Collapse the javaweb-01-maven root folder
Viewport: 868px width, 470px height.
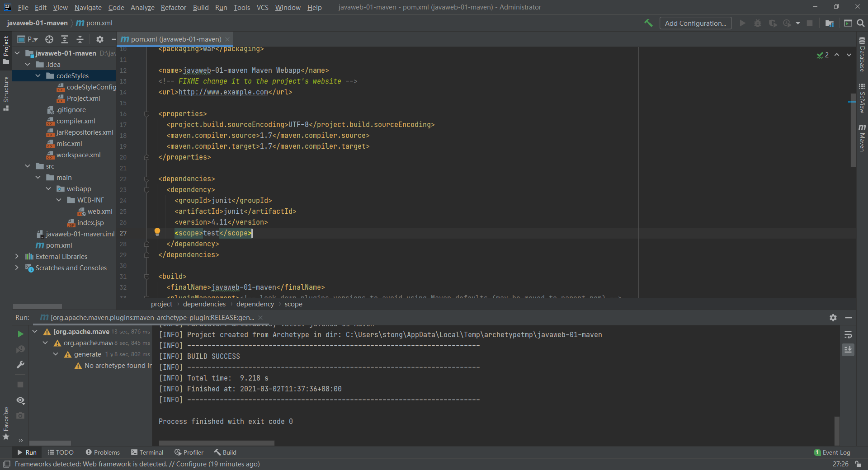tap(17, 53)
